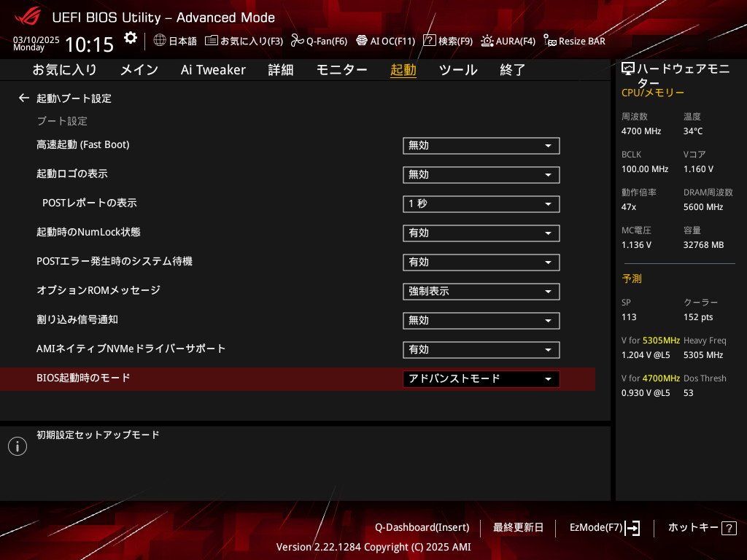Viewport: 747px width, 560px height.
Task: Click the 5600 MHz DRAM frequency value
Action: [x=703, y=206]
